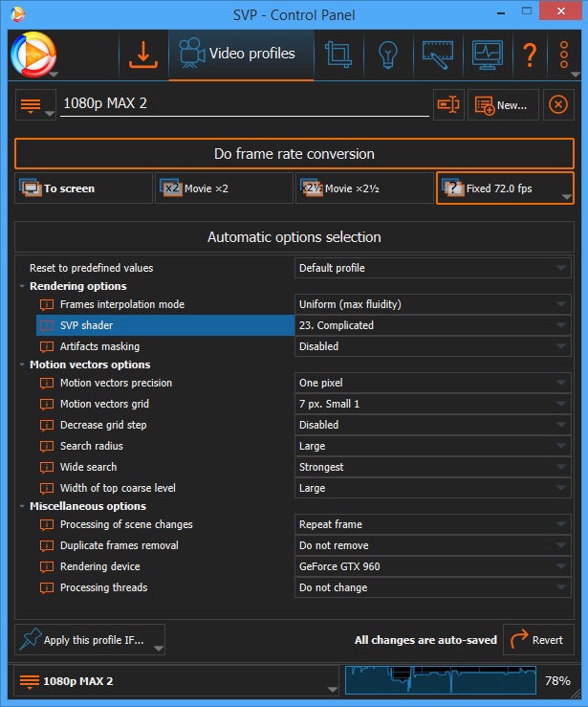Click the profile name text field
This screenshot has width=588, height=707.
(x=244, y=104)
